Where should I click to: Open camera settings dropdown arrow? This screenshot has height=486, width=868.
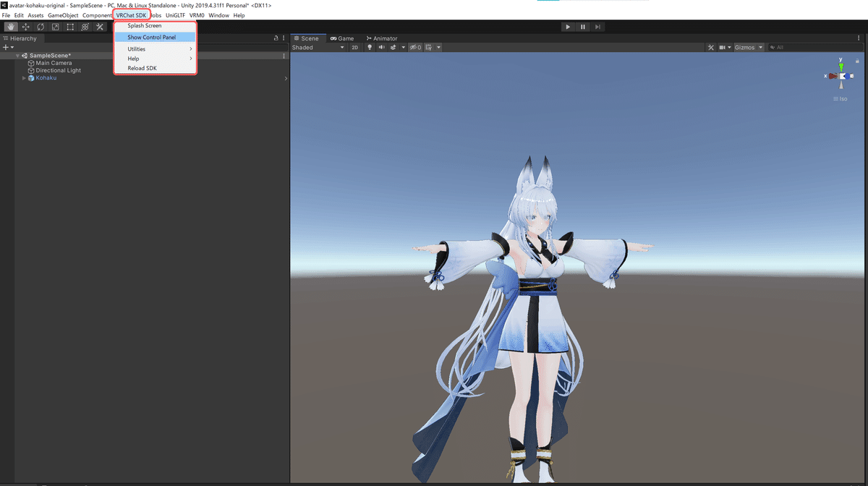(729, 47)
